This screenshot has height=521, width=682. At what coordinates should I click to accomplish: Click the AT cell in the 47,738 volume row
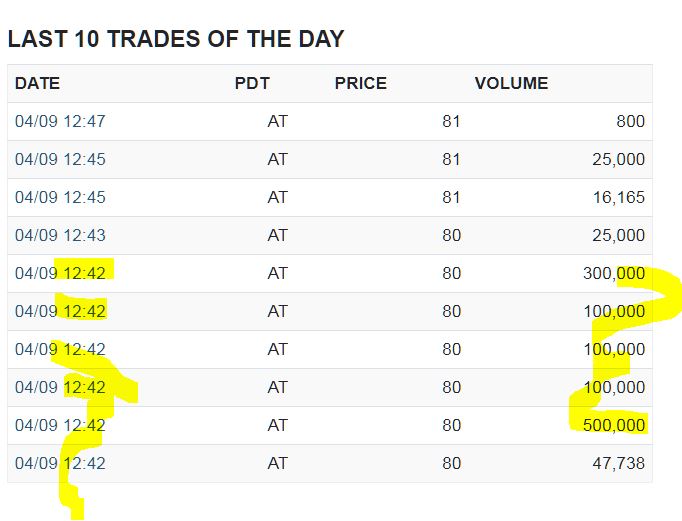(x=277, y=464)
